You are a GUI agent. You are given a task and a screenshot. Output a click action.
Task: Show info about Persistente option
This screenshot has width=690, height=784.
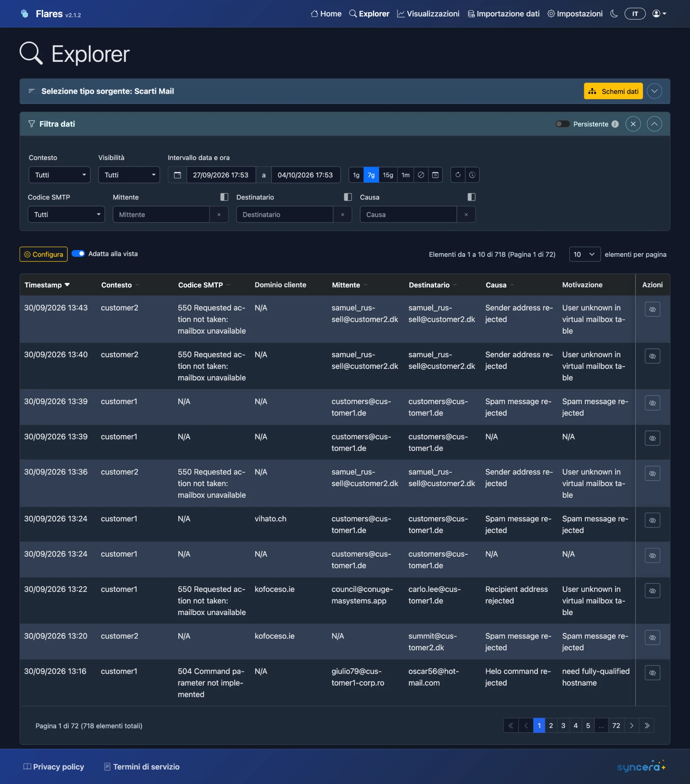coord(615,124)
